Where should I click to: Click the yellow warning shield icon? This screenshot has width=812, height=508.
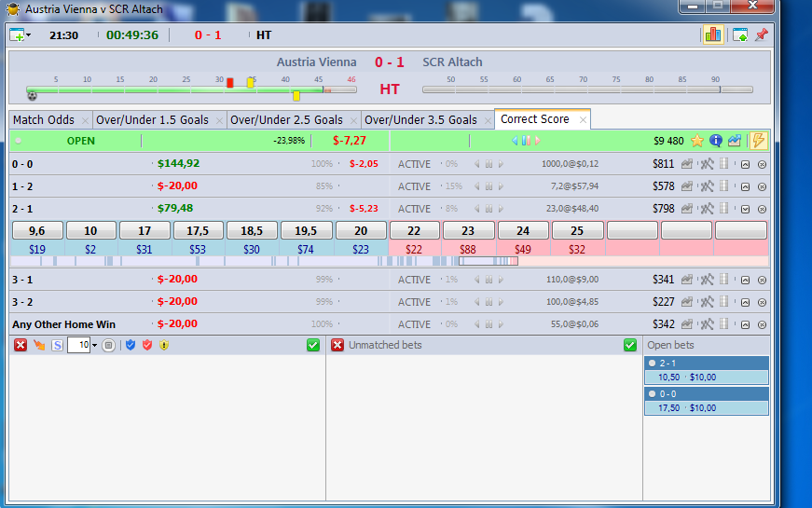point(163,345)
